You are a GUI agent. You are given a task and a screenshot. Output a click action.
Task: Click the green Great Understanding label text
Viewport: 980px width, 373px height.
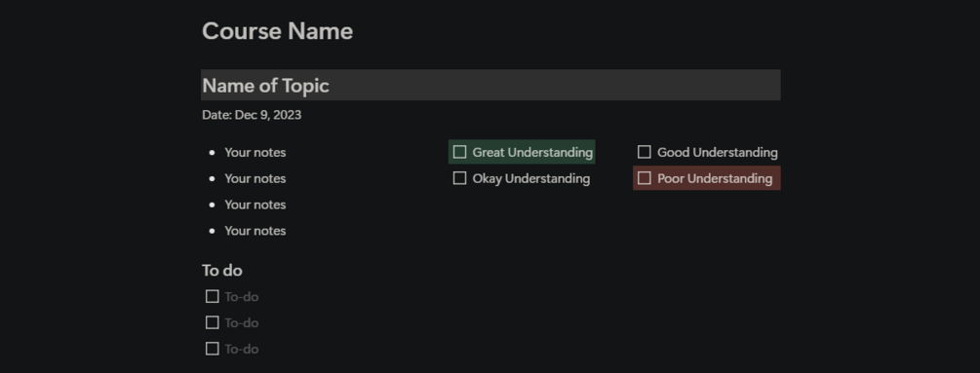(x=532, y=152)
